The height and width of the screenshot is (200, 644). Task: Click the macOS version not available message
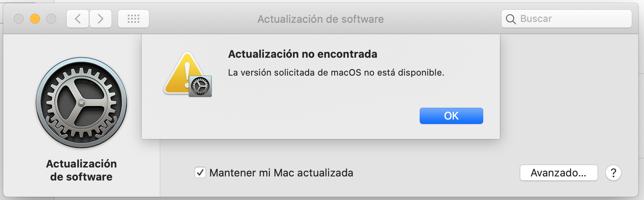[336, 73]
